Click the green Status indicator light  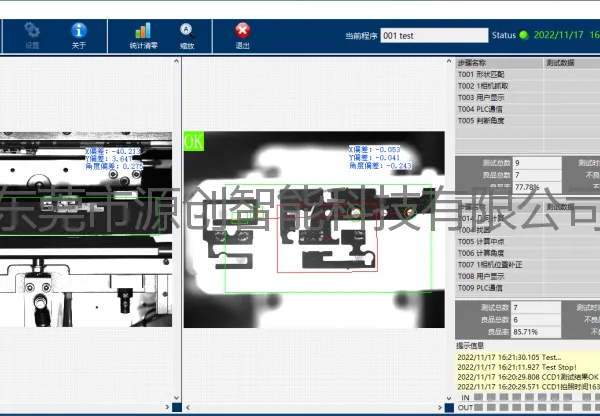pos(523,35)
